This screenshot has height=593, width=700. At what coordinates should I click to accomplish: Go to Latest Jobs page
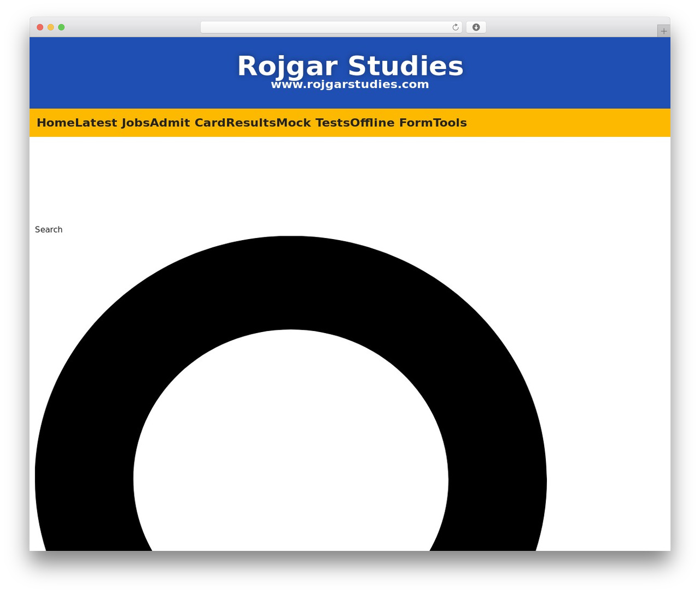coord(112,123)
